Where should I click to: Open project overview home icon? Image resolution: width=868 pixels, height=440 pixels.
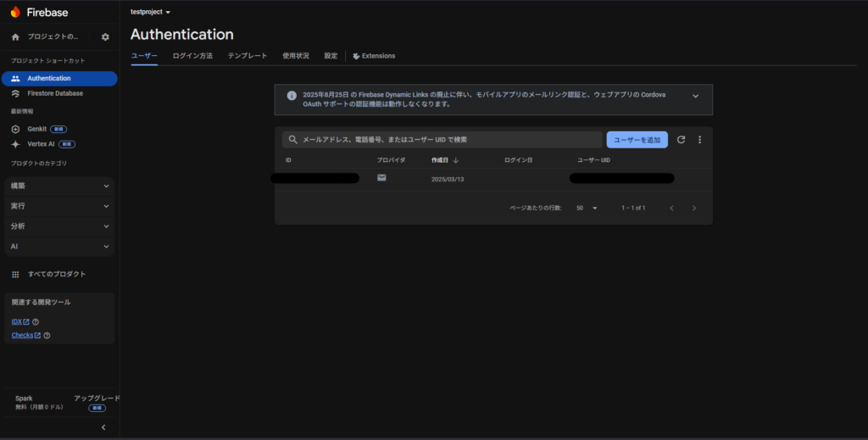click(15, 37)
